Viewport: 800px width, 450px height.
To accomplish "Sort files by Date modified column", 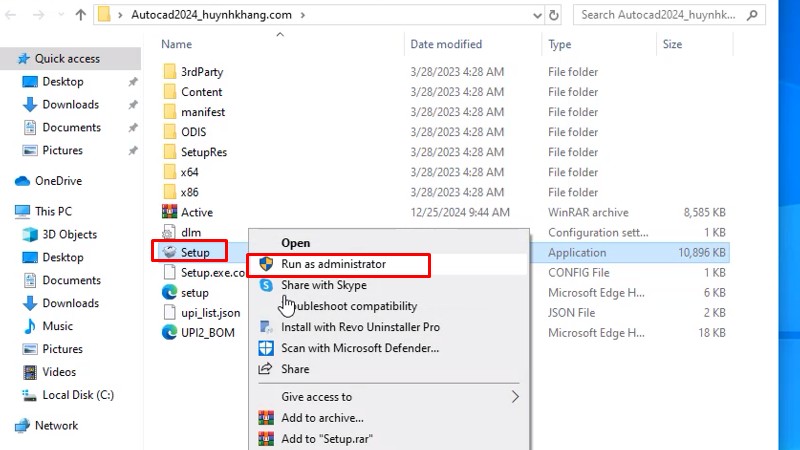I will [x=445, y=44].
